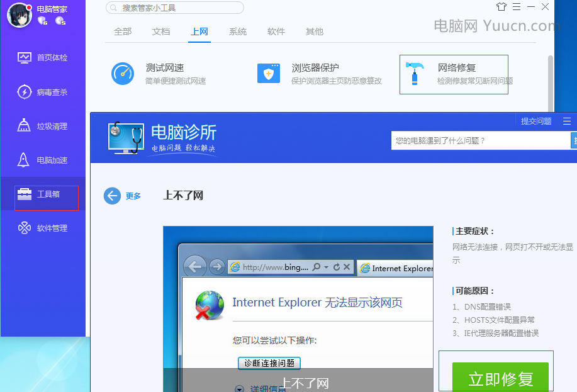Open 软件管理 in the sidebar
The width and height of the screenshot is (577, 392).
pos(43,228)
